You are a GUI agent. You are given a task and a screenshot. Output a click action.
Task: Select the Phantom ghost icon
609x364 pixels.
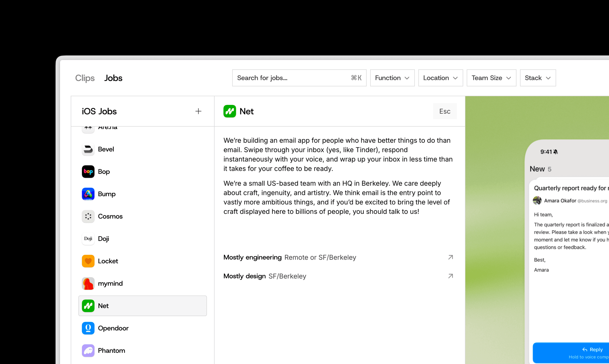[x=88, y=350]
